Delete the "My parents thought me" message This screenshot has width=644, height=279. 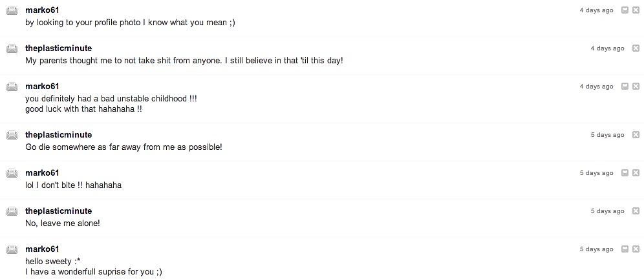[x=636, y=48]
